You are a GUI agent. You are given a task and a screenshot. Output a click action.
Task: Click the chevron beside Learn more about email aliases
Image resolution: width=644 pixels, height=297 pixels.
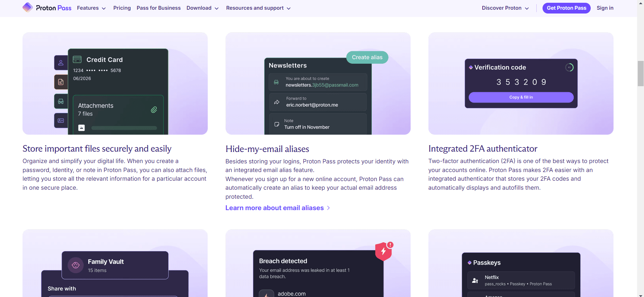[x=328, y=208]
